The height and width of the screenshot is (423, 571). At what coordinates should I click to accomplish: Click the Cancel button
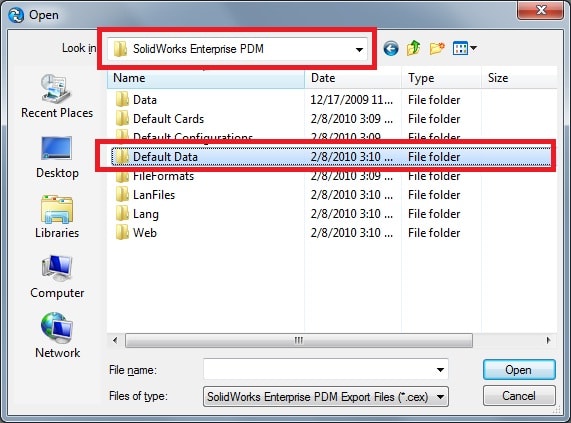pyautogui.click(x=519, y=396)
